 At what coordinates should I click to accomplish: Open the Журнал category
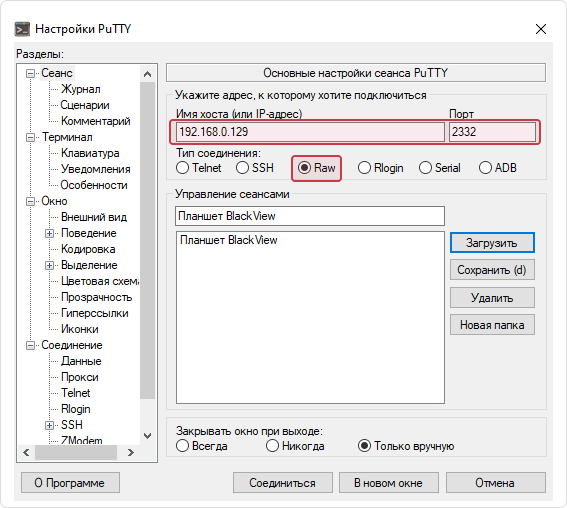point(81,89)
